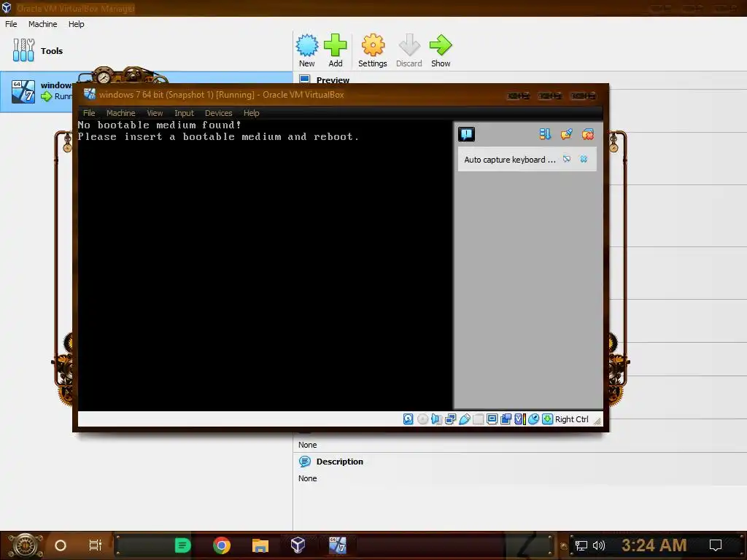Image resolution: width=747 pixels, height=560 pixels.
Task: Open the File menu in VM window
Action: 89,113
